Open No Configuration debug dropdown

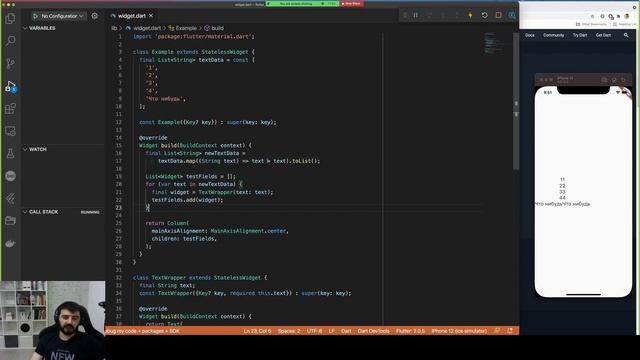click(x=62, y=16)
